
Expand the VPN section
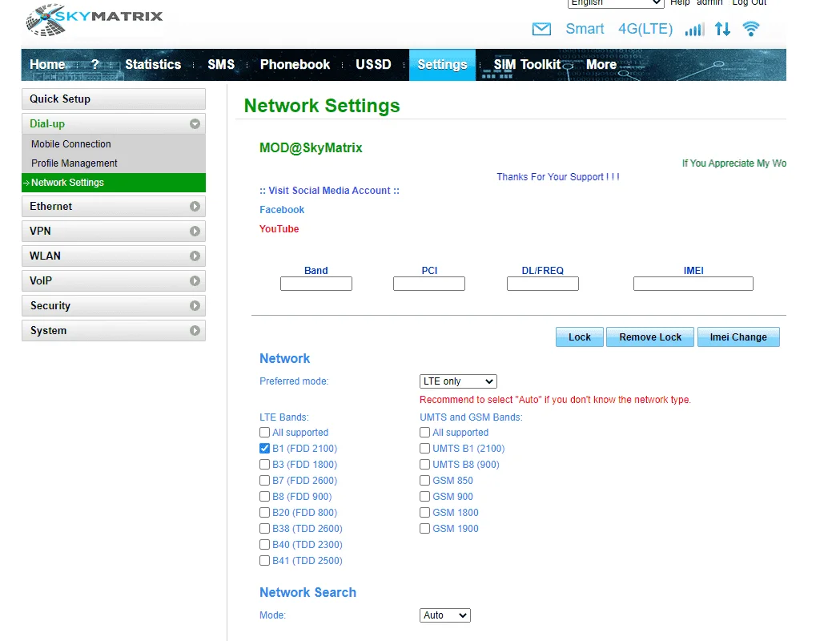114,231
